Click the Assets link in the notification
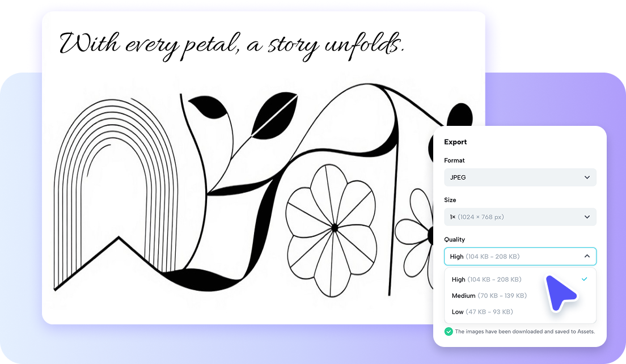This screenshot has width=626, height=364. tap(586, 331)
